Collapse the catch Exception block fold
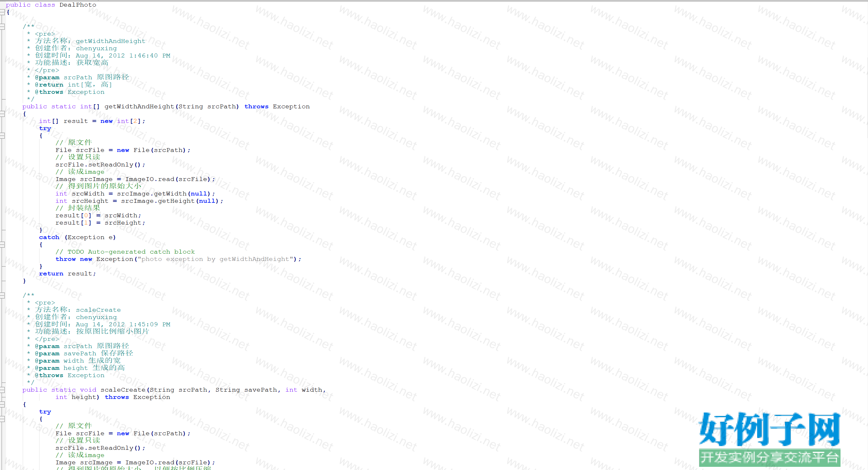This screenshot has height=470, width=868. pyautogui.click(x=2, y=244)
